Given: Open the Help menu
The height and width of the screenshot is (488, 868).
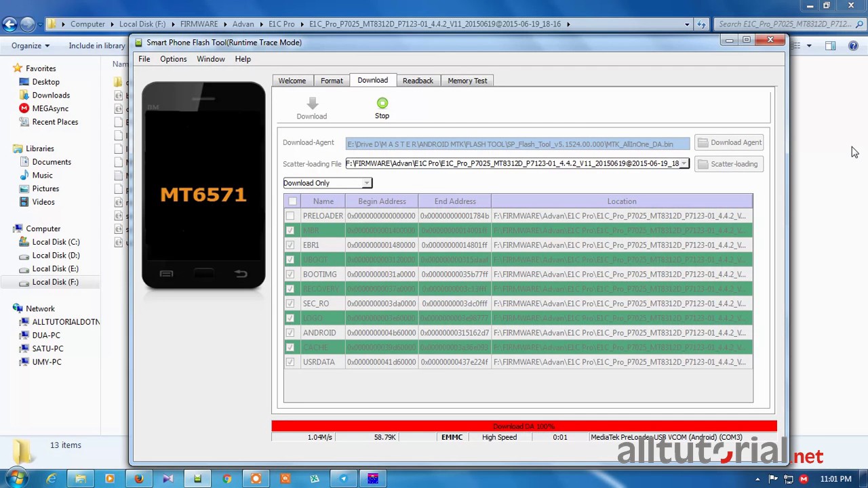Looking at the screenshot, I should click(243, 59).
